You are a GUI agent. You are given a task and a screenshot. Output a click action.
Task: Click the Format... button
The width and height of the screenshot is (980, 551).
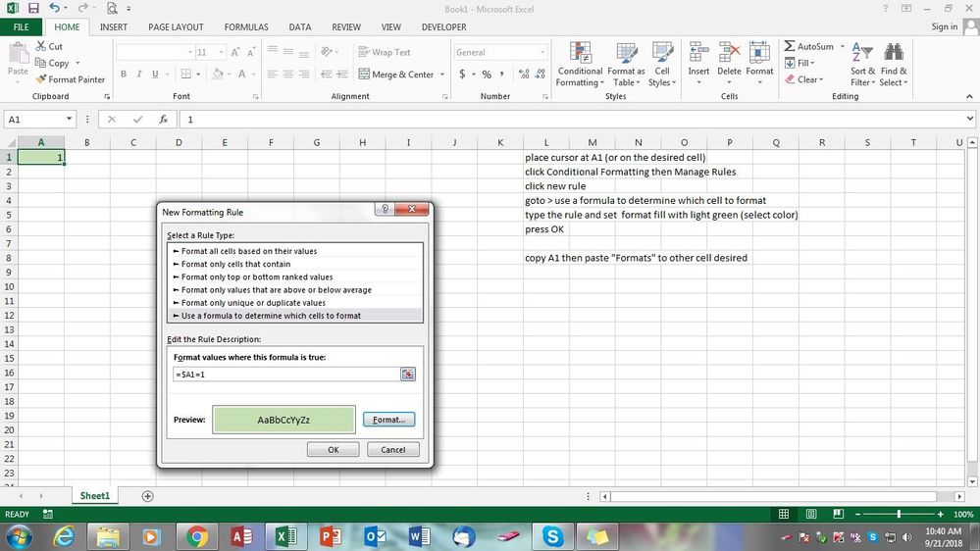[x=388, y=420]
